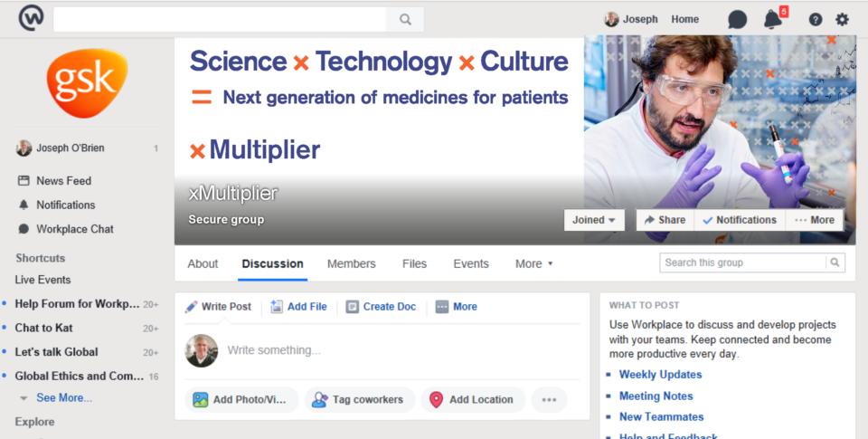
Task: Open the Files tab
Action: pyautogui.click(x=415, y=263)
